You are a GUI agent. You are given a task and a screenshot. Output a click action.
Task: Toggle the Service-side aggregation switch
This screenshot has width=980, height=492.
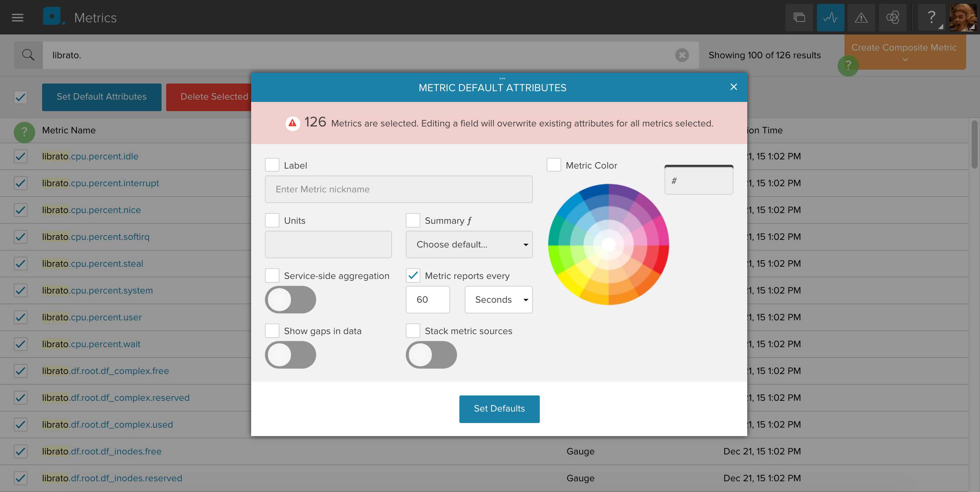(x=291, y=300)
